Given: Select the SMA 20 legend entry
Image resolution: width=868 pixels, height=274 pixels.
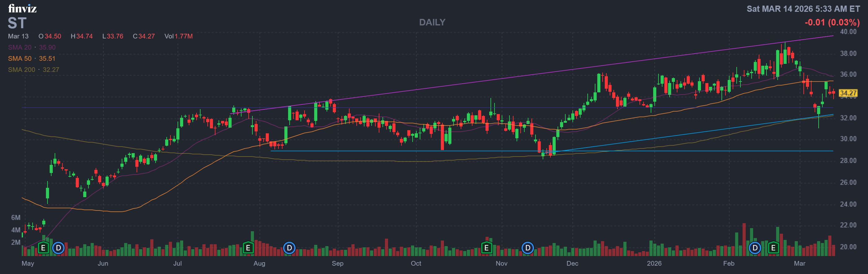Looking at the screenshot, I should pos(32,47).
